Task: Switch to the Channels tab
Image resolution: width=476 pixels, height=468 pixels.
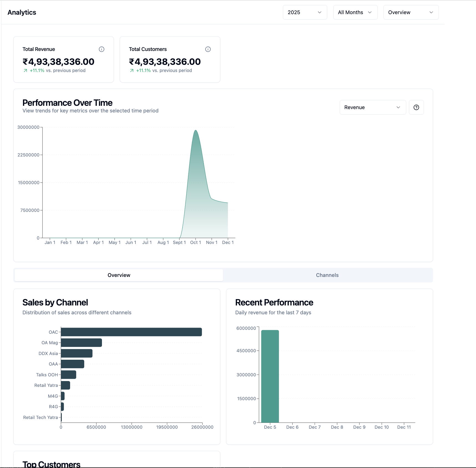Action: point(327,275)
